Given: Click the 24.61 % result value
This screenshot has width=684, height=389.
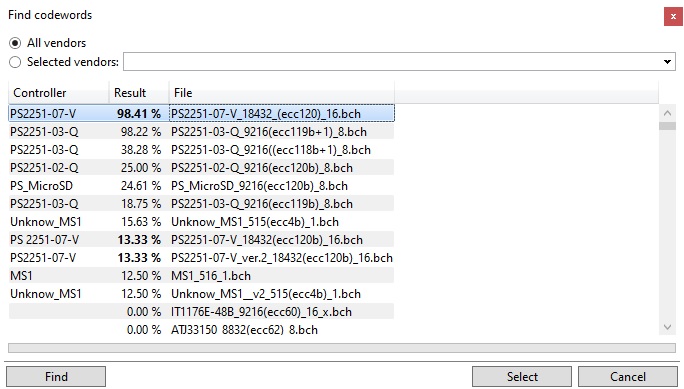Looking at the screenshot, I should pyautogui.click(x=141, y=186).
